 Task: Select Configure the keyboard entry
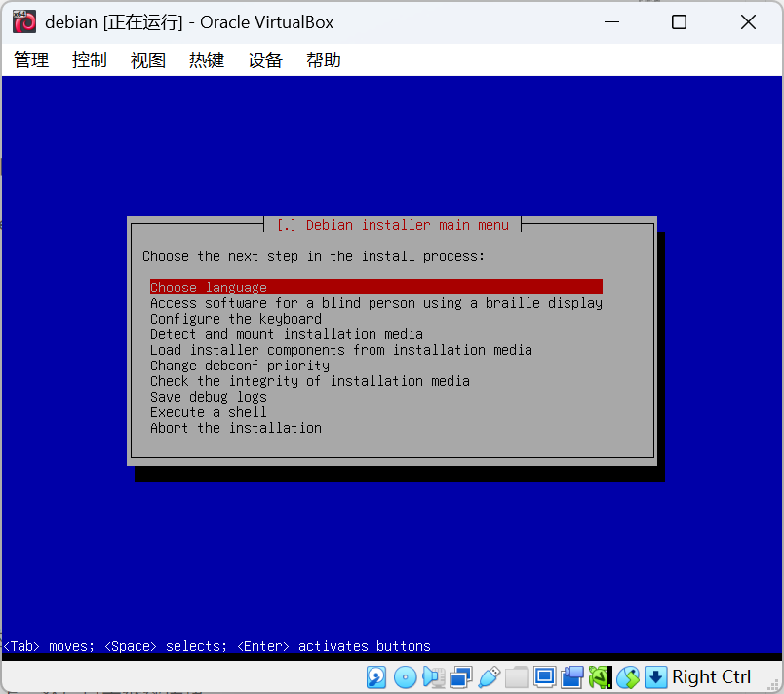(236, 319)
